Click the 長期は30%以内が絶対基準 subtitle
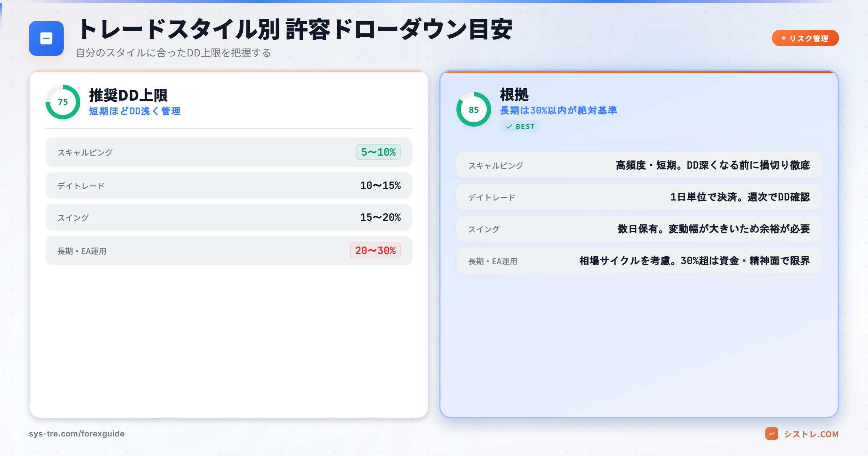The image size is (868, 456). [558, 110]
